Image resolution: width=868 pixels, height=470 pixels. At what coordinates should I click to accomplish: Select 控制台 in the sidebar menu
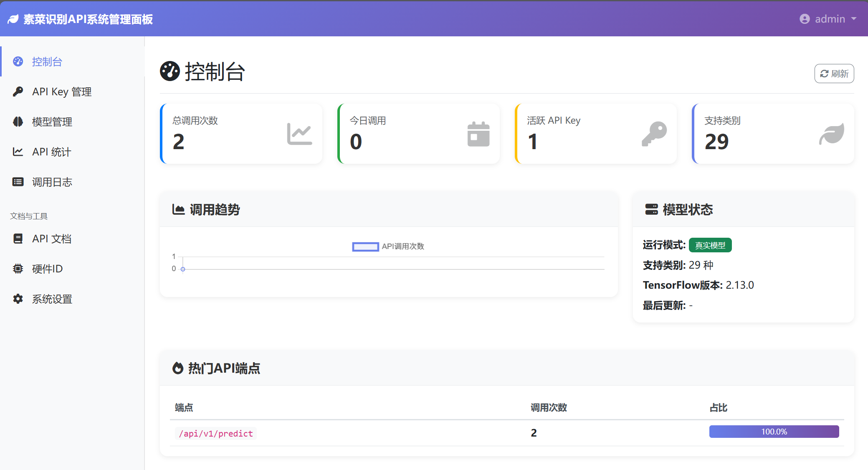47,61
